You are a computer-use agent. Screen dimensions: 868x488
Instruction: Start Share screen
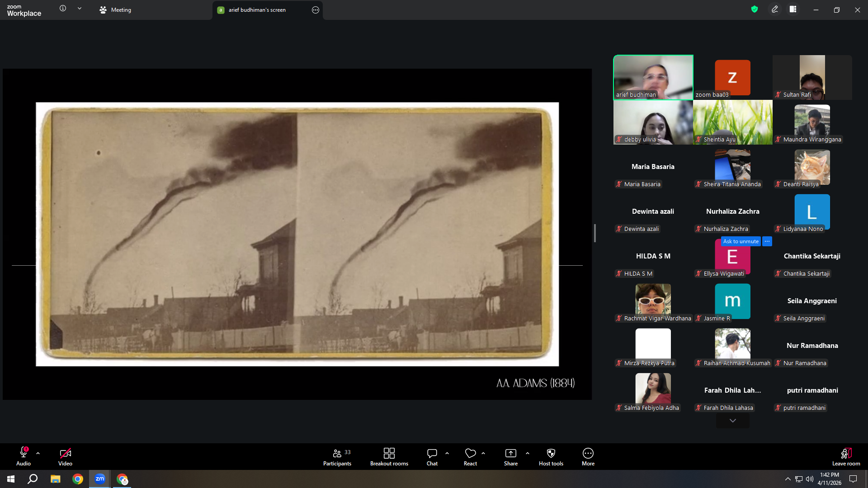(511, 456)
